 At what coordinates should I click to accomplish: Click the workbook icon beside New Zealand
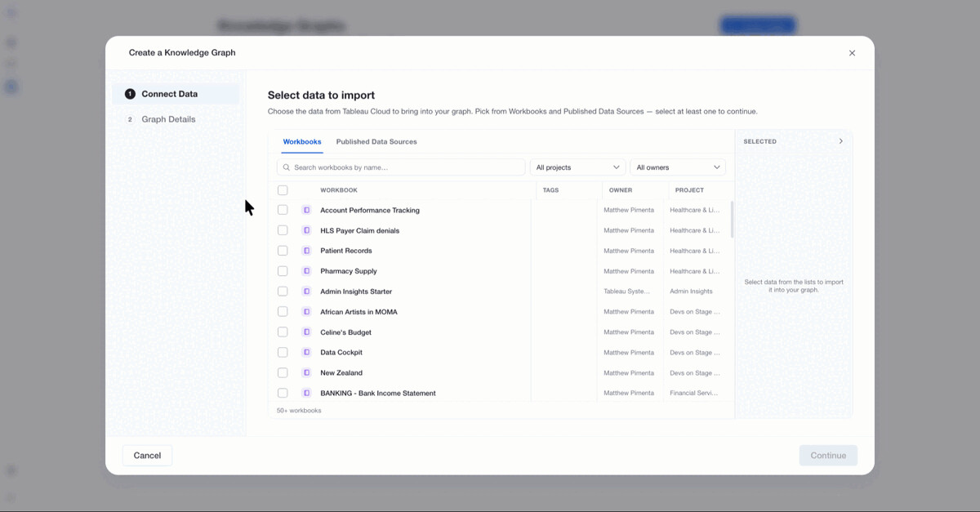pos(307,372)
